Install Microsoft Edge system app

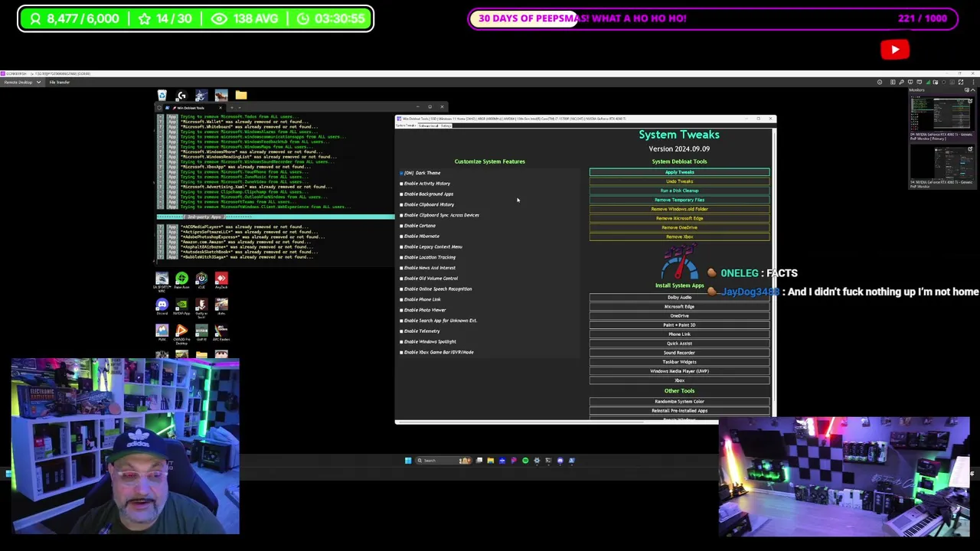click(679, 306)
